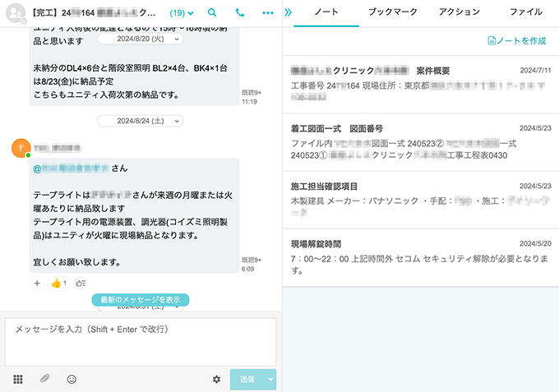
Task: Add a reaction with plus button
Action: 37,284
